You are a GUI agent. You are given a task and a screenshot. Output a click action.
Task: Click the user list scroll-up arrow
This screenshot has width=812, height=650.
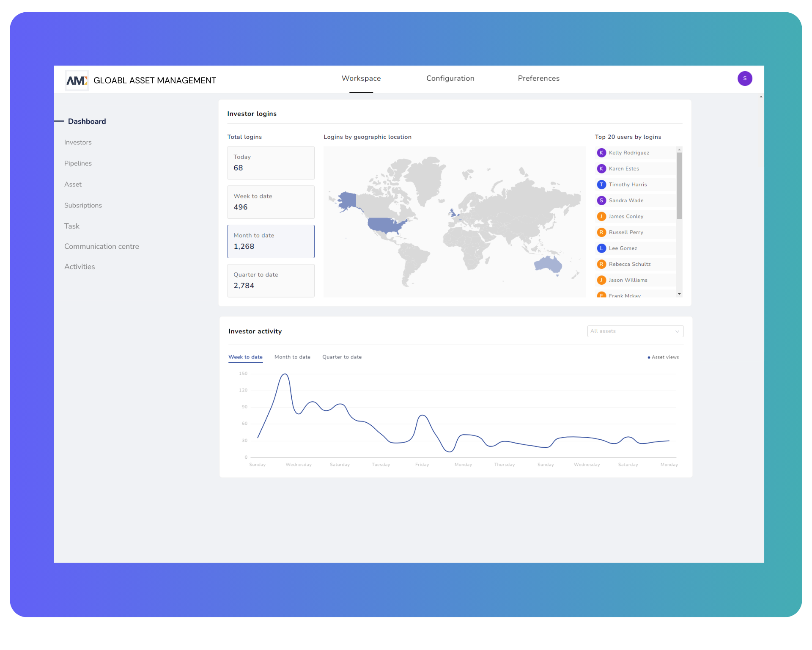click(x=679, y=149)
